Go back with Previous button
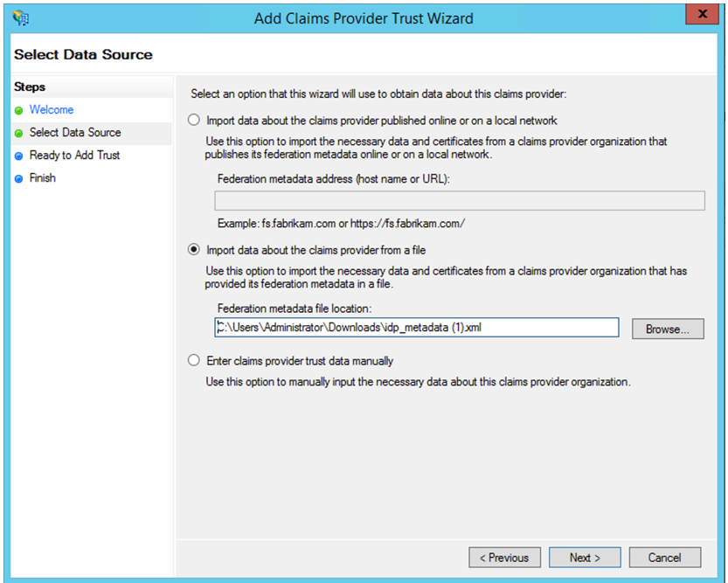This screenshot has width=728, height=583. 504,558
